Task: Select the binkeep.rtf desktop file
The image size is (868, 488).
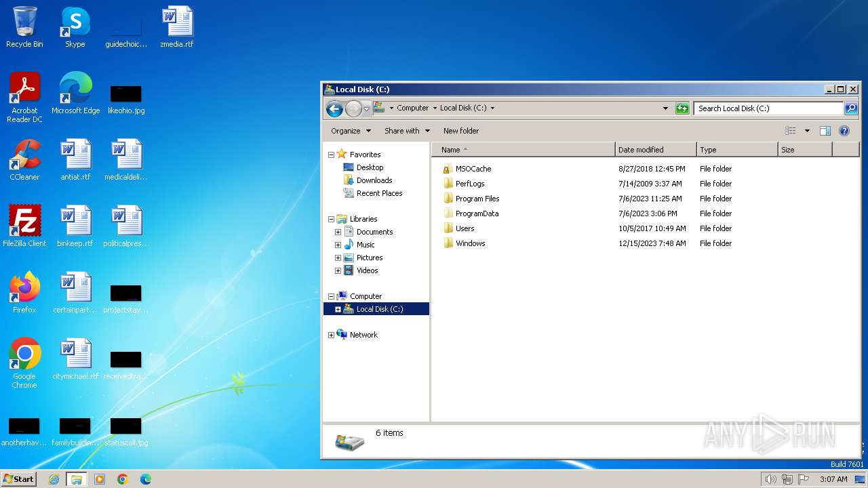Action: click(x=75, y=226)
